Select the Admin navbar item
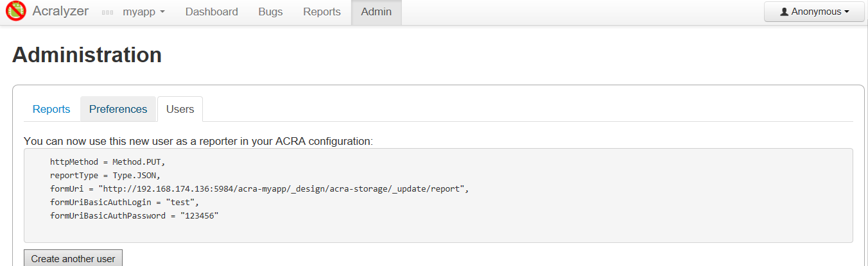Viewport: 868px width, 266px height. coord(376,12)
